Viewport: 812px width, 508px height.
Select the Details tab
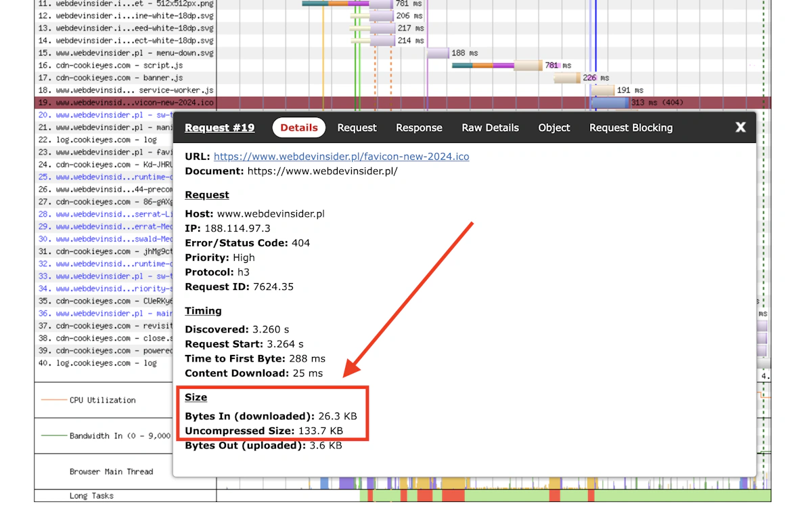(299, 127)
